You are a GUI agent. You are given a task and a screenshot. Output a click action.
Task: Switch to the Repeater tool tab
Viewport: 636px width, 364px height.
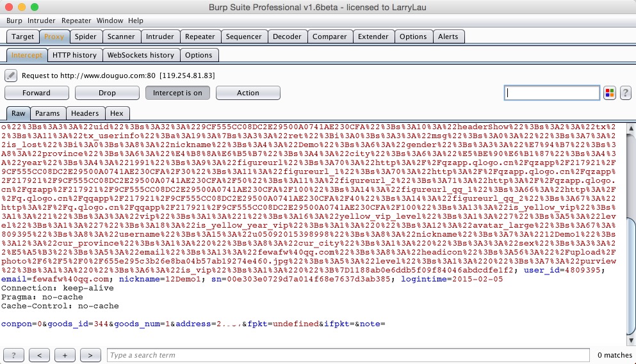pos(200,36)
